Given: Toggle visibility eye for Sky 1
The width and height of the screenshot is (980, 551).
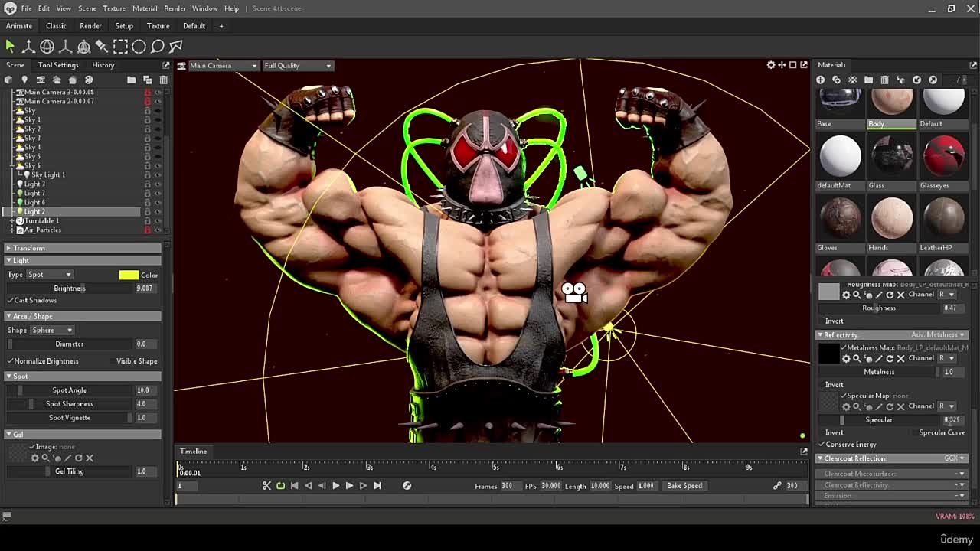Looking at the screenshot, I should pyautogui.click(x=158, y=120).
